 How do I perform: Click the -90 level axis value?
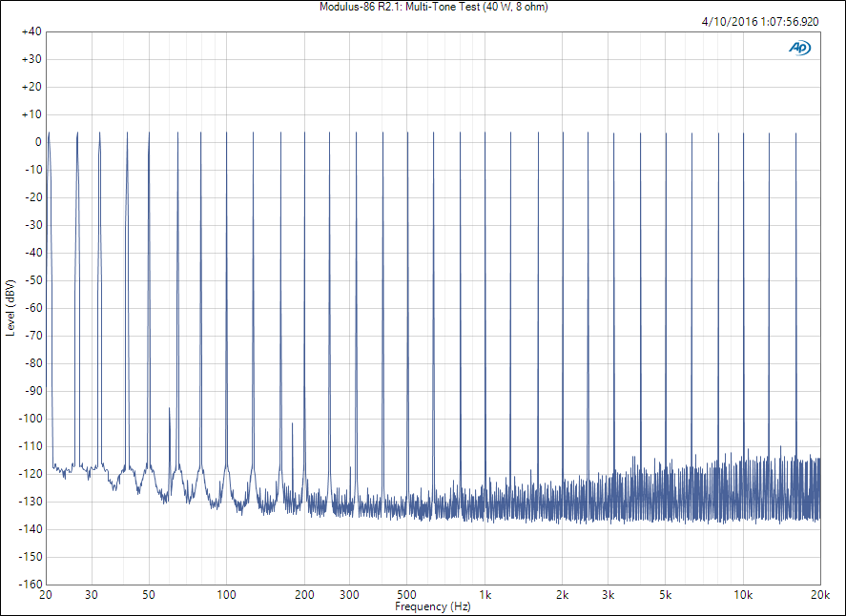(x=33, y=391)
